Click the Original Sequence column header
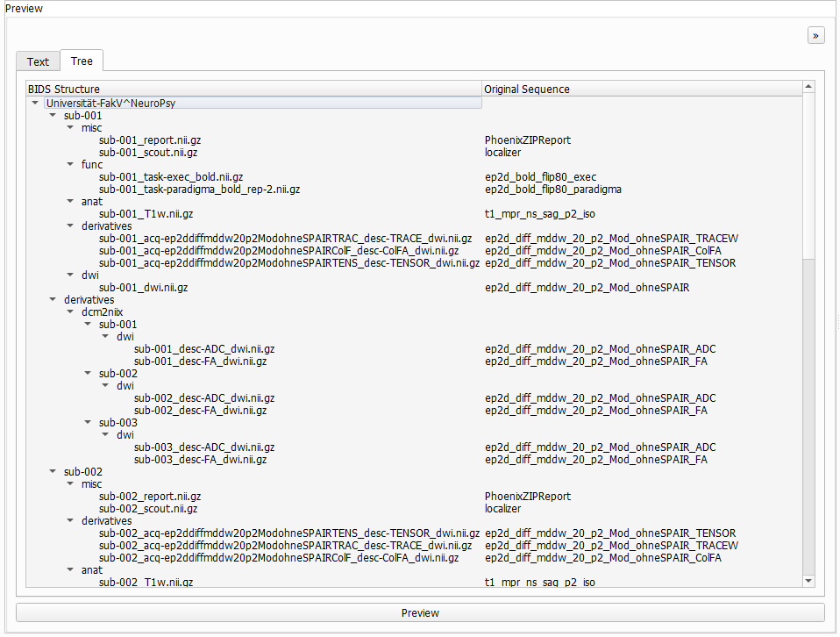The image size is (840, 637). click(640, 89)
